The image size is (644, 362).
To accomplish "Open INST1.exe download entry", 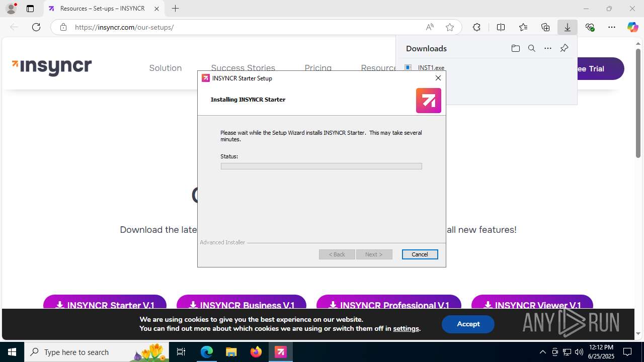I will pyautogui.click(x=431, y=67).
